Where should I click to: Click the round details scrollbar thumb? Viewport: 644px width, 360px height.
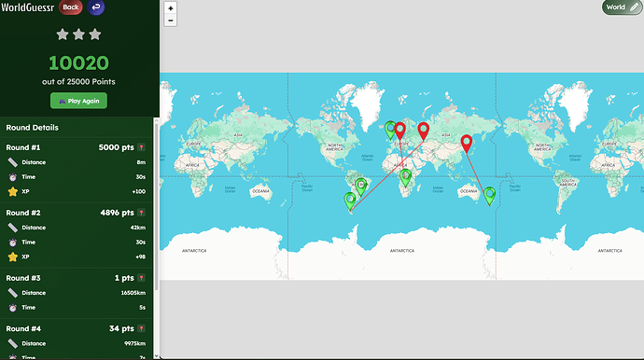point(156,205)
